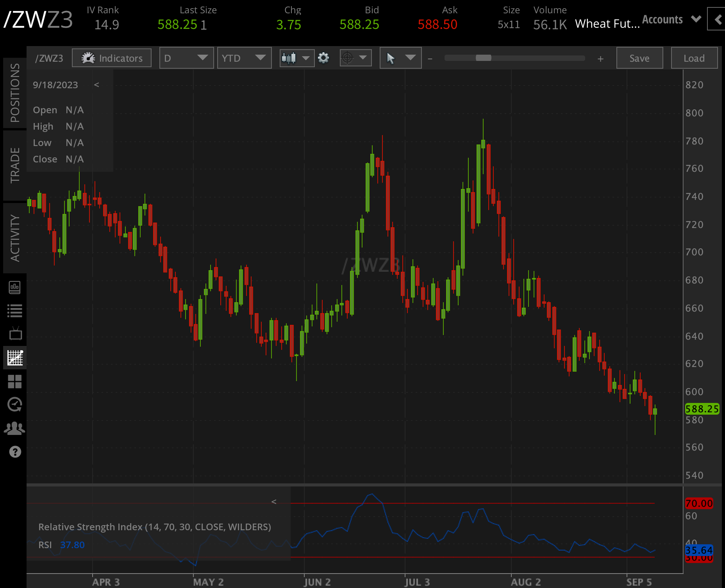Open the YTD range dropdown
The width and height of the screenshot is (725, 588).
tap(244, 58)
